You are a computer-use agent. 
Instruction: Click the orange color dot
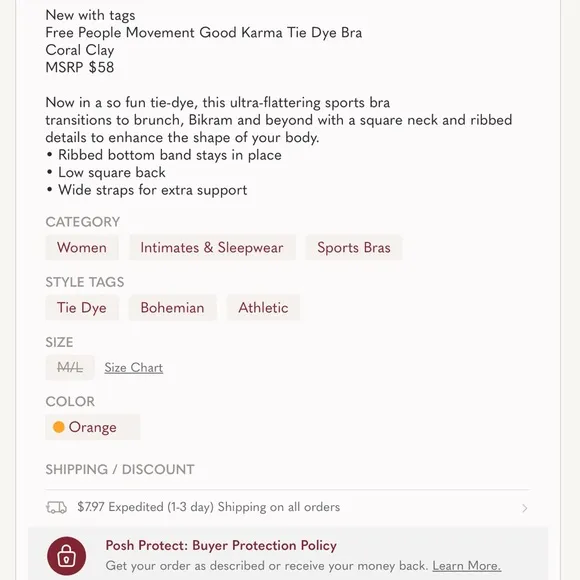[x=58, y=427]
